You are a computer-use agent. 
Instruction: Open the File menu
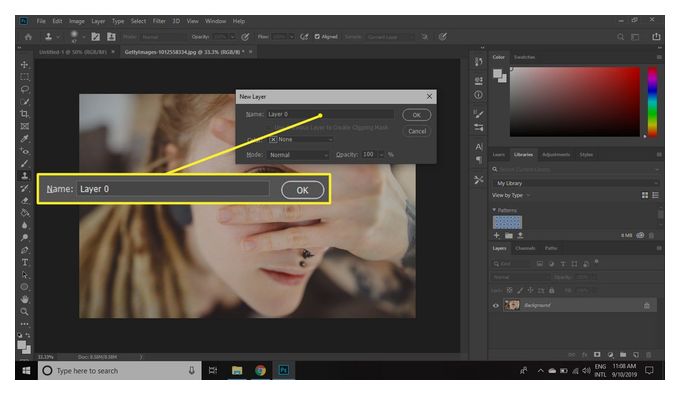41,21
